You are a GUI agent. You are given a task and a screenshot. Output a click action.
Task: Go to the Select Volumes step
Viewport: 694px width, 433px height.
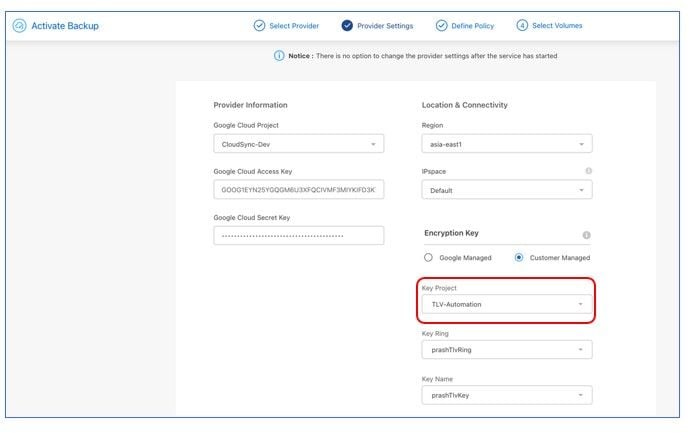pos(557,26)
